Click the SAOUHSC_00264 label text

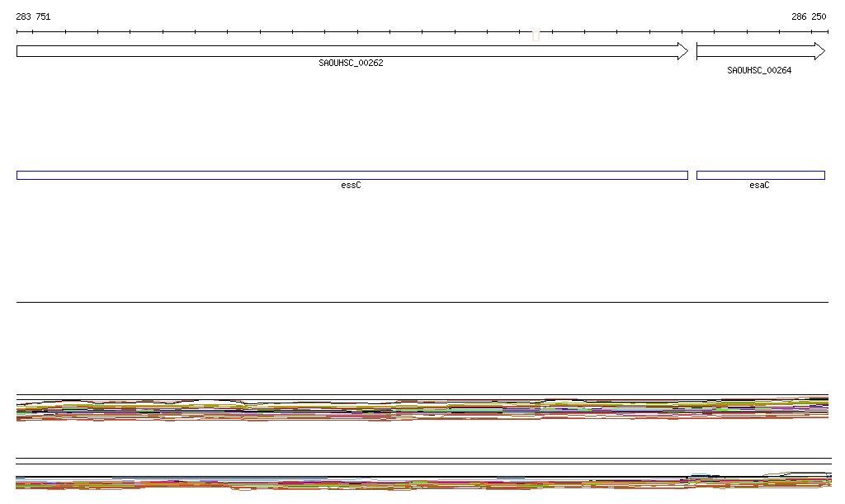(759, 71)
